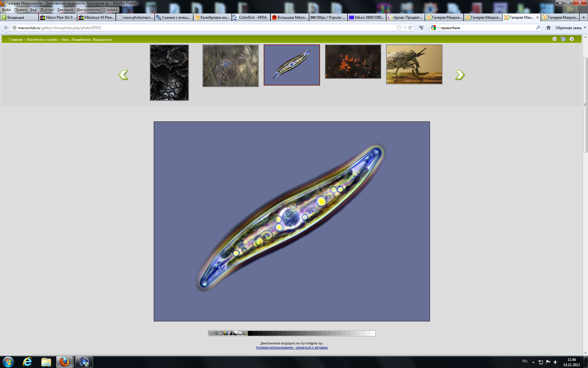Toggle the green checkmark icon under photo
The width and height of the screenshot is (588, 368).
coord(245,333)
